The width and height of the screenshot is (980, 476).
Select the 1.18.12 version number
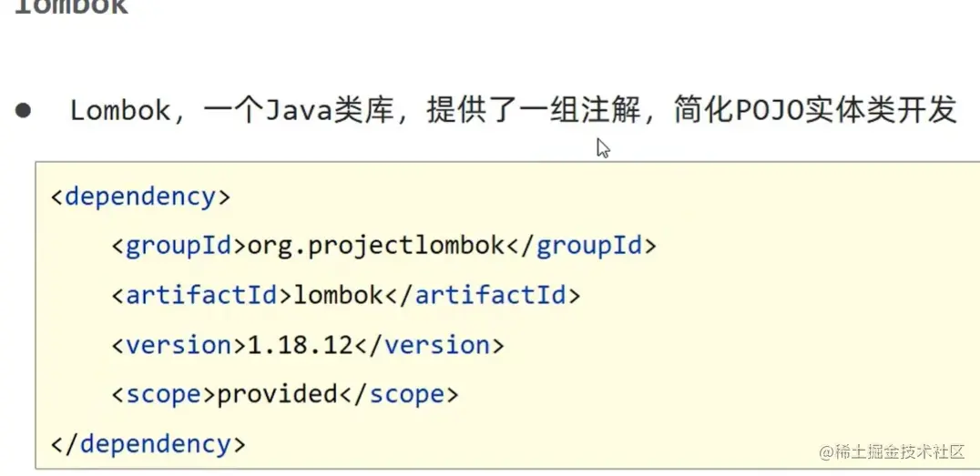coord(299,345)
